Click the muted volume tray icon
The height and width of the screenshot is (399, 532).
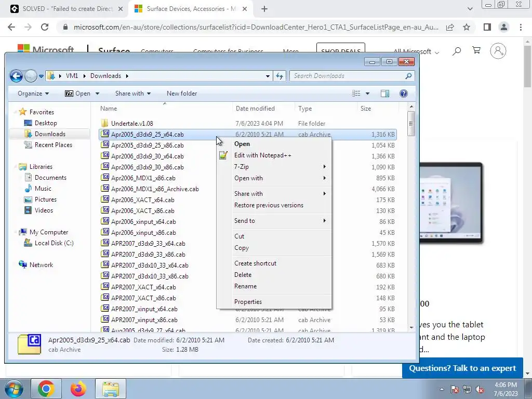coord(480,389)
